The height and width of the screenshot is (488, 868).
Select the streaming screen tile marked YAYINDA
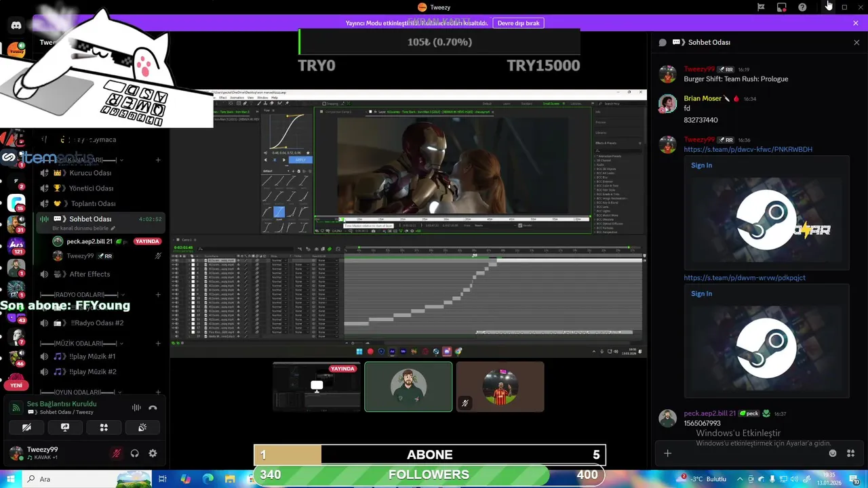point(317,386)
